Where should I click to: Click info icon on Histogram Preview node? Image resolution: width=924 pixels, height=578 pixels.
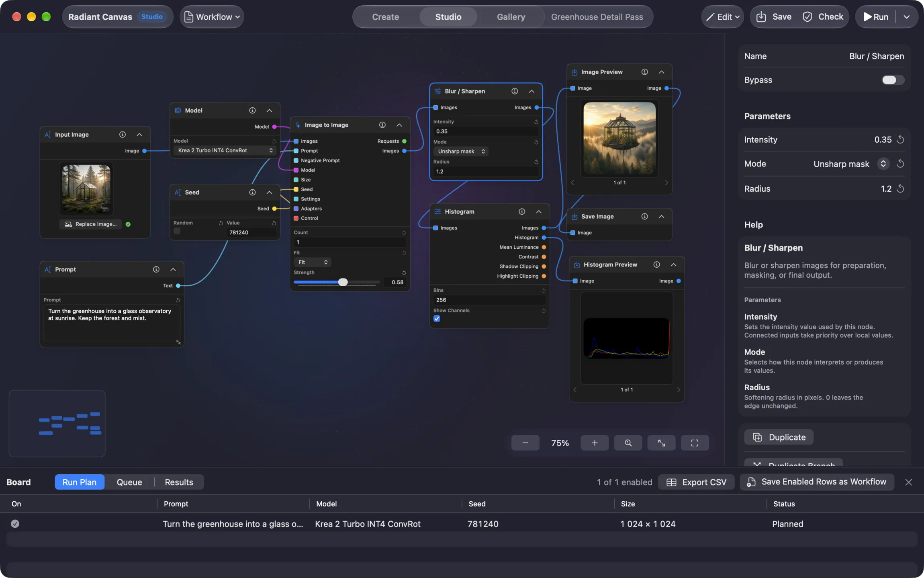[x=656, y=265]
